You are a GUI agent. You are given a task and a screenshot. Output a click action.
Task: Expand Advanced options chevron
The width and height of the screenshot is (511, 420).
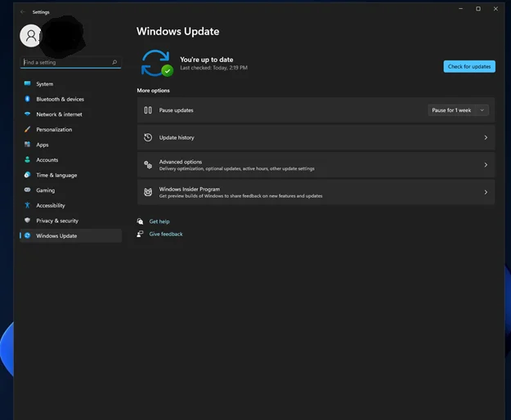tap(486, 165)
